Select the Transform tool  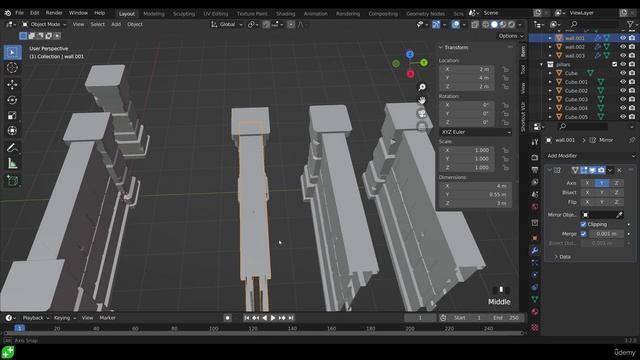pos(12,131)
